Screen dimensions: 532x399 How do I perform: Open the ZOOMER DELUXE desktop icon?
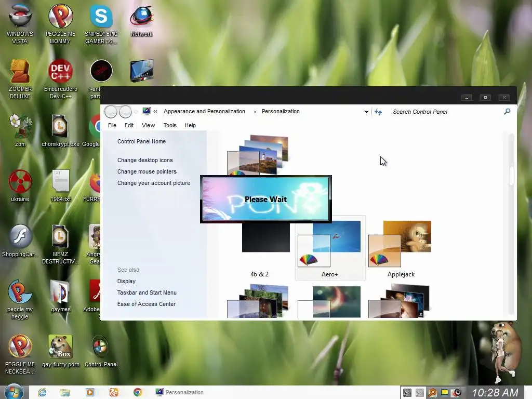point(20,79)
